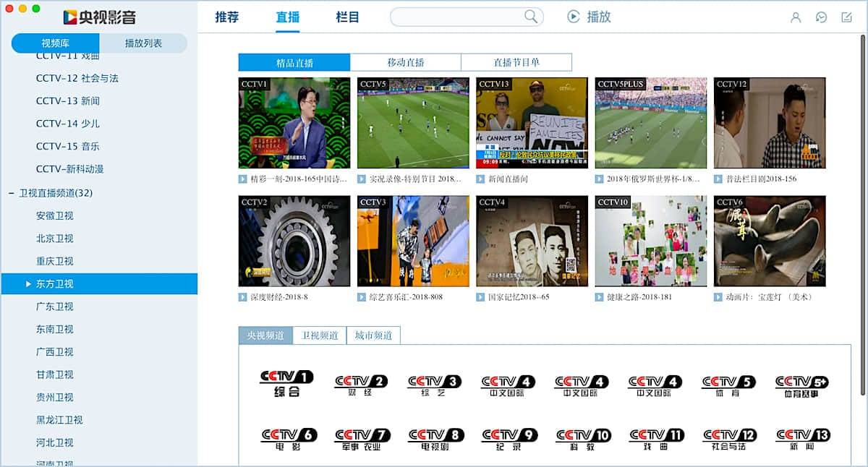Image resolution: width=868 pixels, height=467 pixels.
Task: Open the CCTV1 综合 channel logo
Action: point(286,382)
